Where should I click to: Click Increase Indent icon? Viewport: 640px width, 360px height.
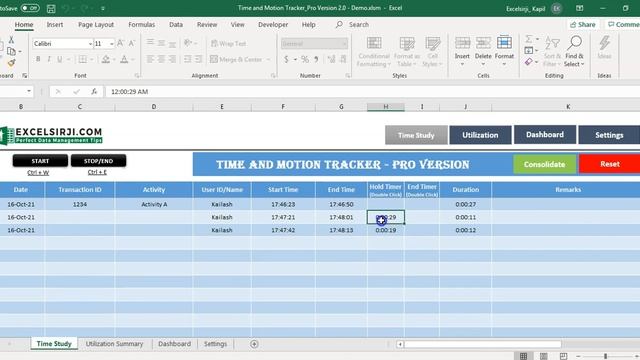198,60
